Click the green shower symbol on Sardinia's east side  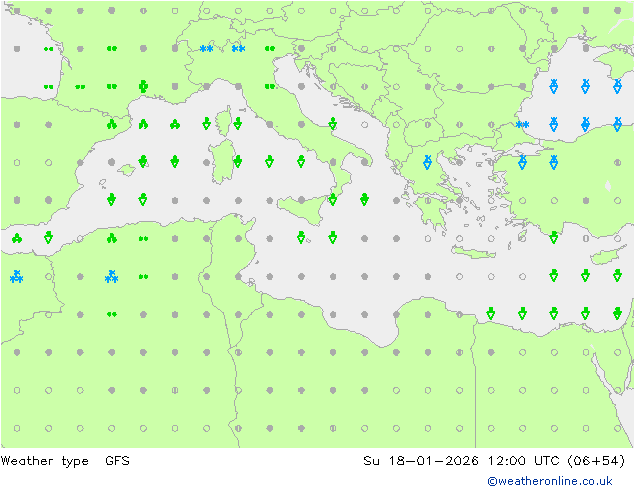pyautogui.click(x=238, y=161)
